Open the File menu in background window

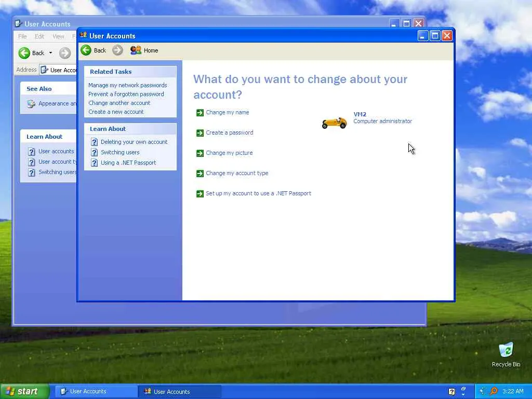pyautogui.click(x=22, y=36)
